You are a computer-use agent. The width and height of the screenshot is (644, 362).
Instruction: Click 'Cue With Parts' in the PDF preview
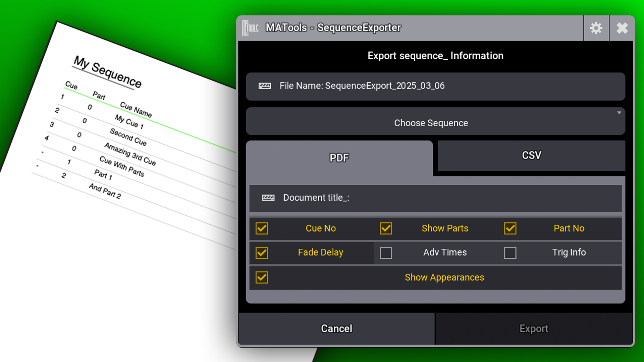coord(122,166)
